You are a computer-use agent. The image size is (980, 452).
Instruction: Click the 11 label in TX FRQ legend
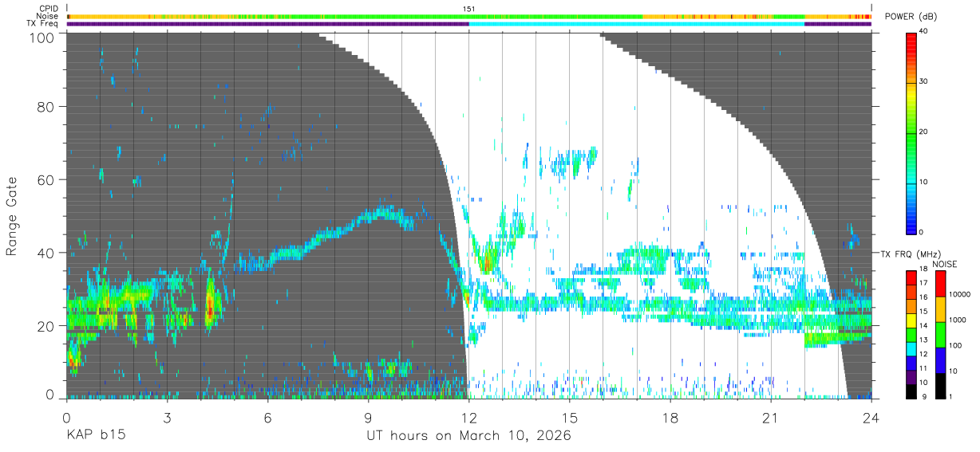click(x=923, y=368)
